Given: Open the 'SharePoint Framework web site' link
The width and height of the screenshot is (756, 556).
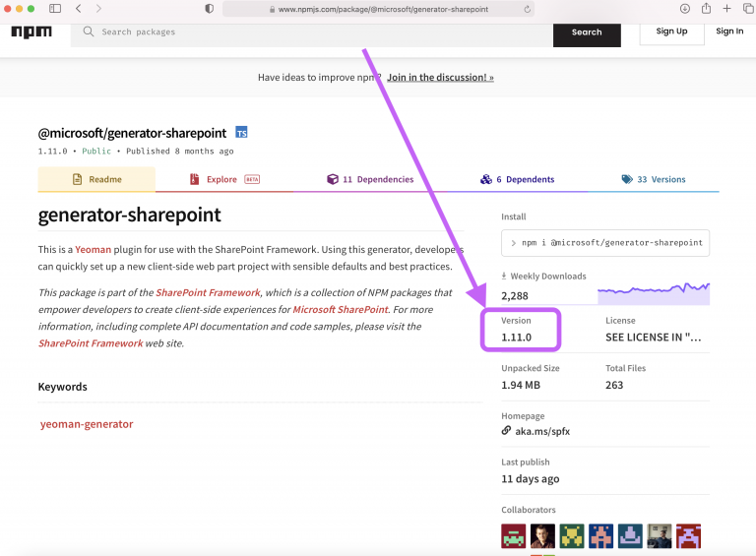Looking at the screenshot, I should tap(91, 343).
